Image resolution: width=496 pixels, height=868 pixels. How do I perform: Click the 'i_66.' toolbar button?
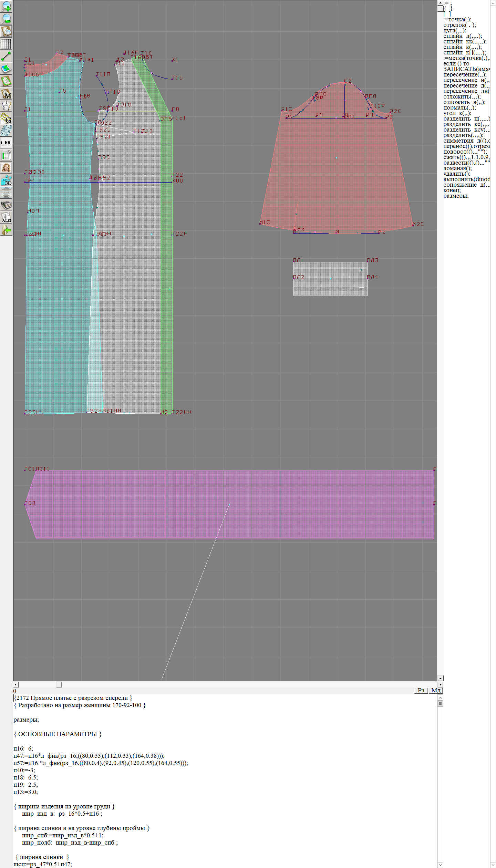pos(6,143)
